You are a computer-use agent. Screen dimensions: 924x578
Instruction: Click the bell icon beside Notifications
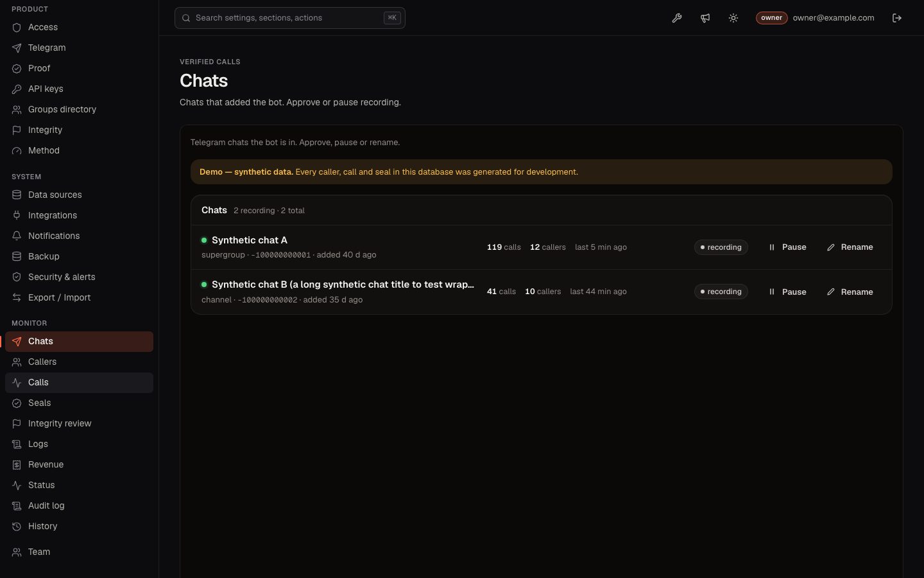[x=17, y=236]
